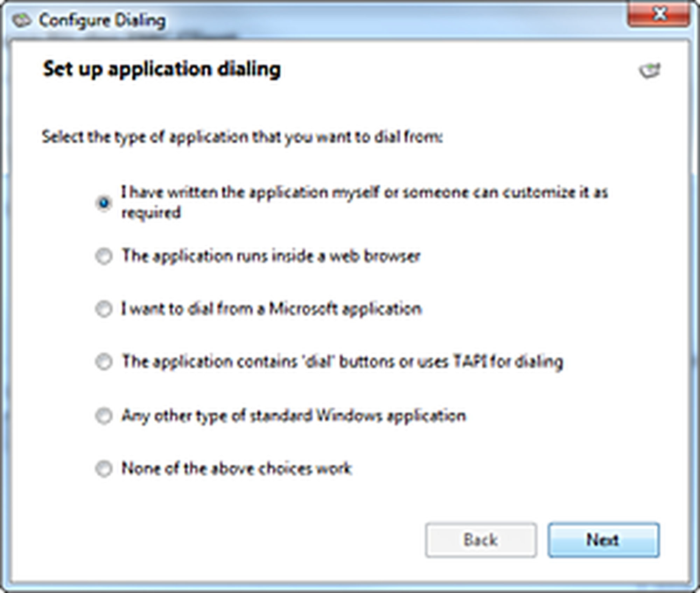The height and width of the screenshot is (593, 700).
Task: Click the text 'None of the above choices work'
Action: (237, 469)
